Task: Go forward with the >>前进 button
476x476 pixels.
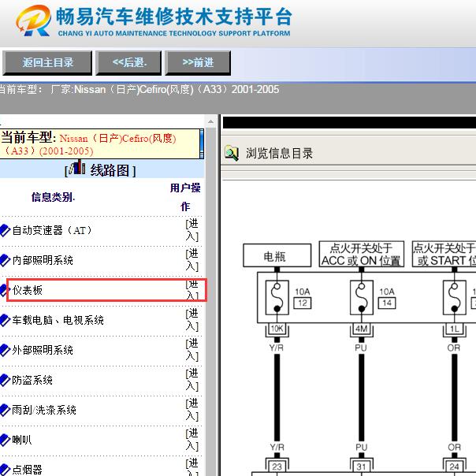Action: 198,63
